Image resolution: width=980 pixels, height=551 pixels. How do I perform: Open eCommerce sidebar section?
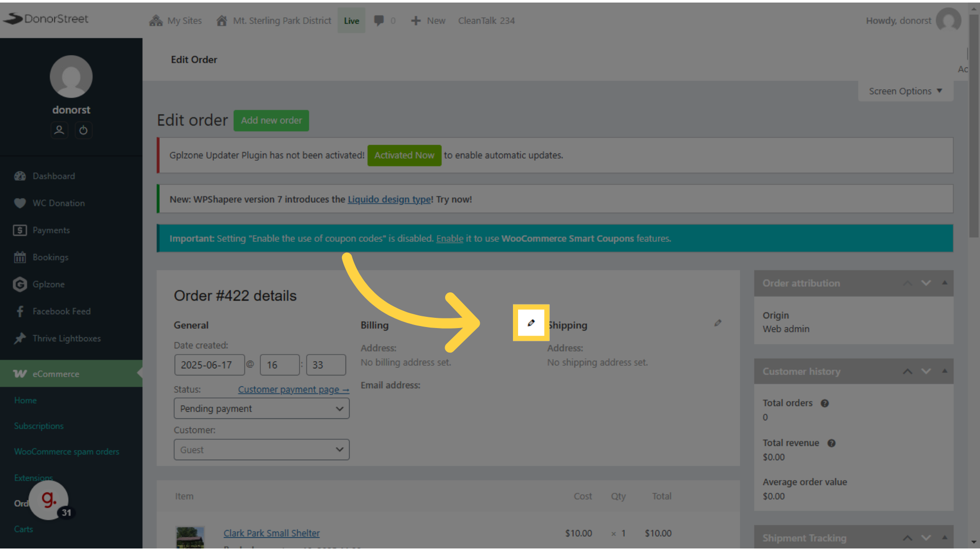[71, 373]
